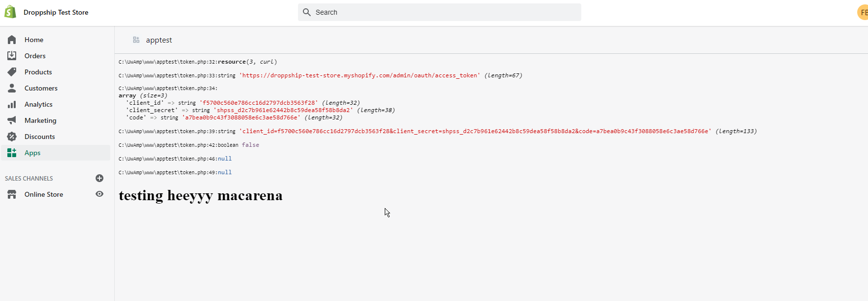Click the Products tag icon
This screenshot has width=868, height=301.
click(x=12, y=72)
